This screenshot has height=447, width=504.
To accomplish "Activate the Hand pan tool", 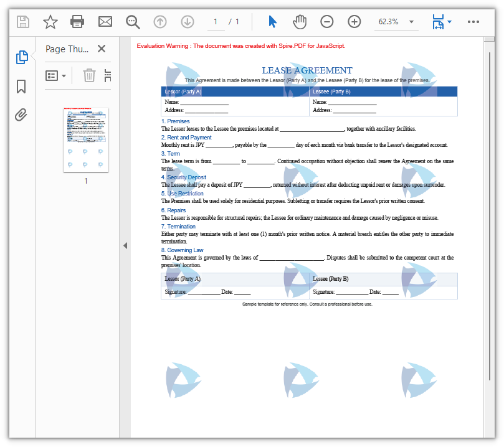I will (x=300, y=22).
